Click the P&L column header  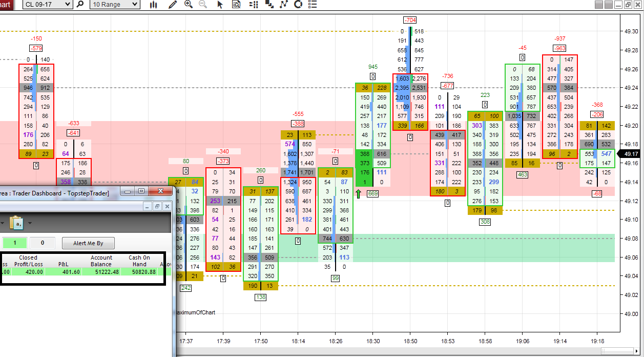coord(64,264)
